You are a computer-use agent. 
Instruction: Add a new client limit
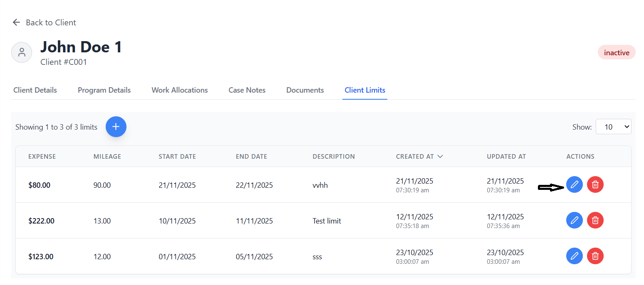coord(116,127)
